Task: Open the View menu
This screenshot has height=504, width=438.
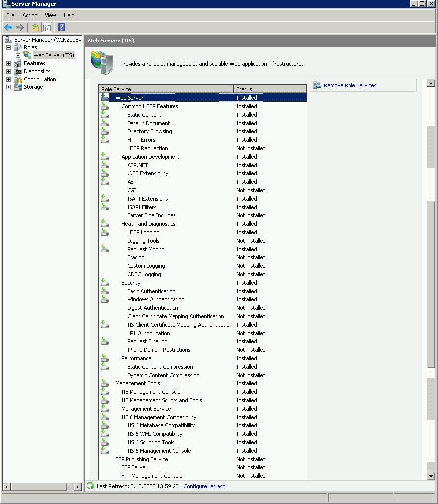Action: (50, 15)
